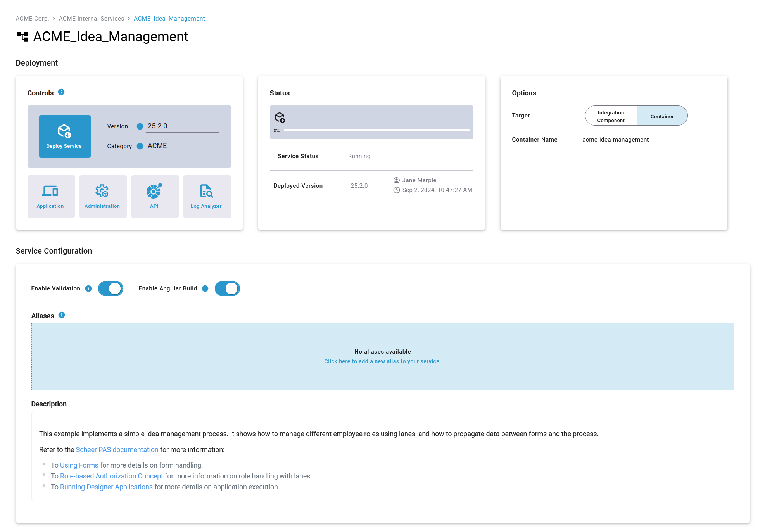758x532 pixels.
Task: Go to ACME Corp. breadcrumb
Action: tap(32, 19)
